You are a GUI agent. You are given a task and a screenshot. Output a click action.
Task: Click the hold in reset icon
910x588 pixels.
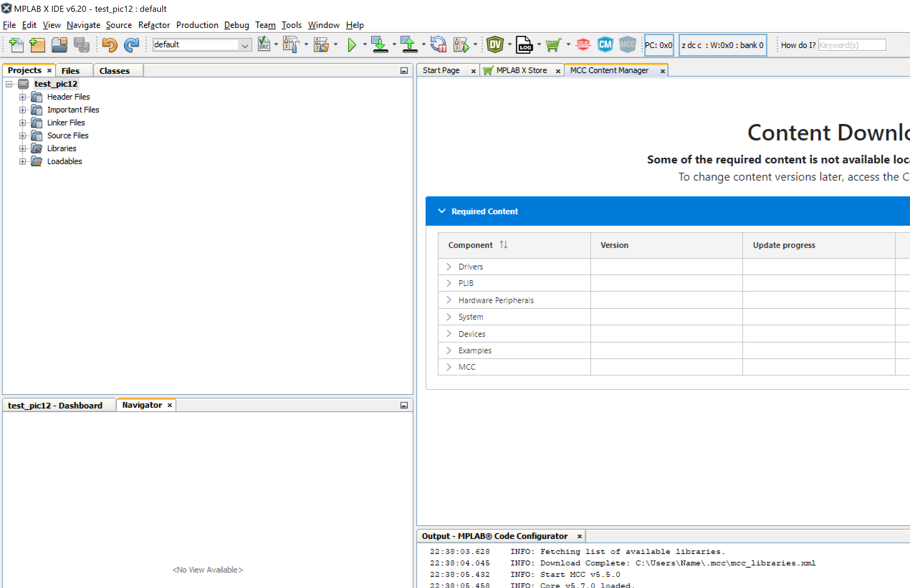pos(438,45)
